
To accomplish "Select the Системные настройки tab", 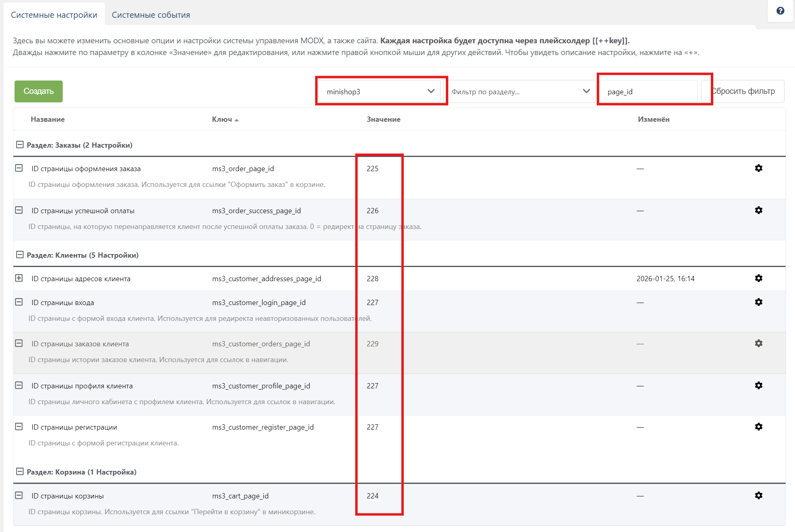I will coord(54,15).
